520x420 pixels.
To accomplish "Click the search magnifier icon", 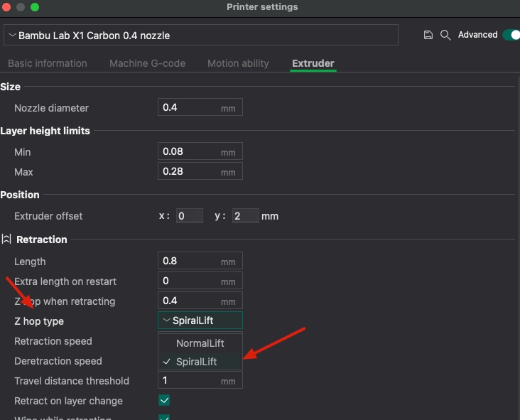I will click(445, 35).
